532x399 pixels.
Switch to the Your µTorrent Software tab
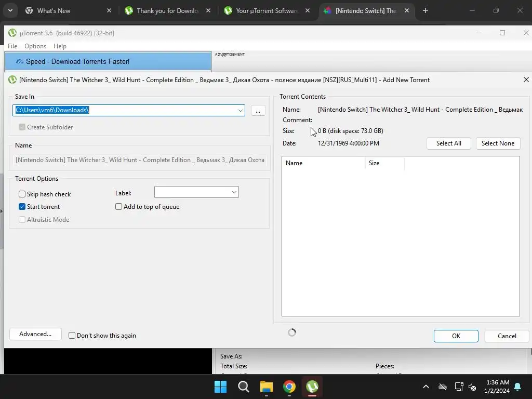click(x=267, y=10)
